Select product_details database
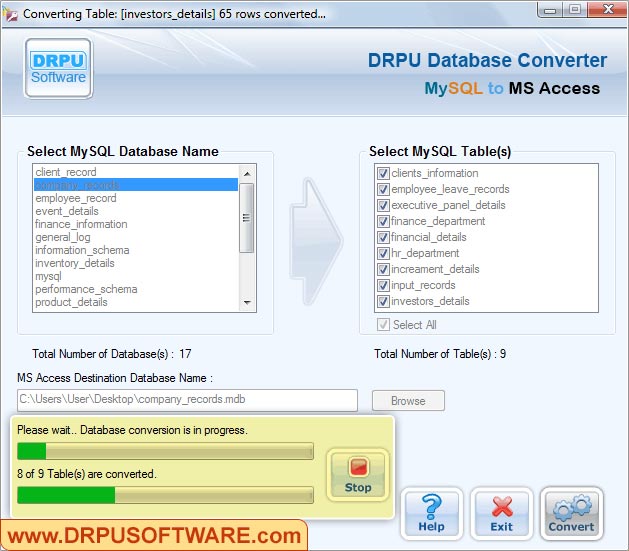 point(136,302)
